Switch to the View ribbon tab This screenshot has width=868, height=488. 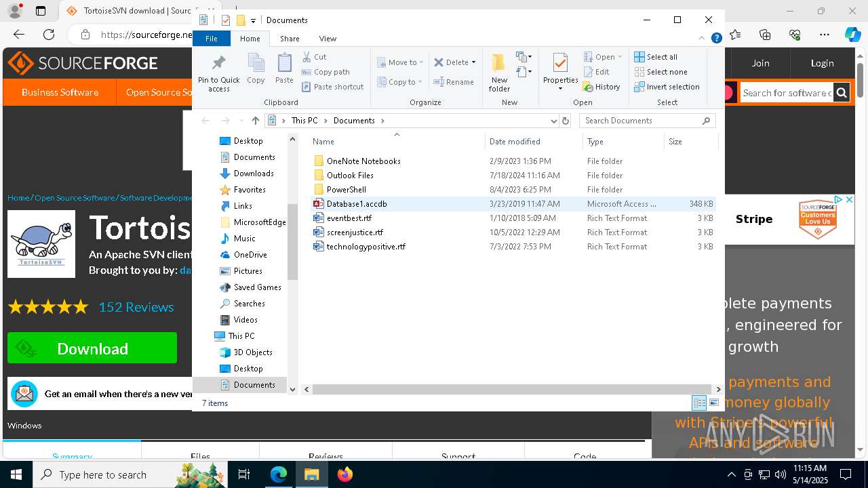(x=328, y=39)
